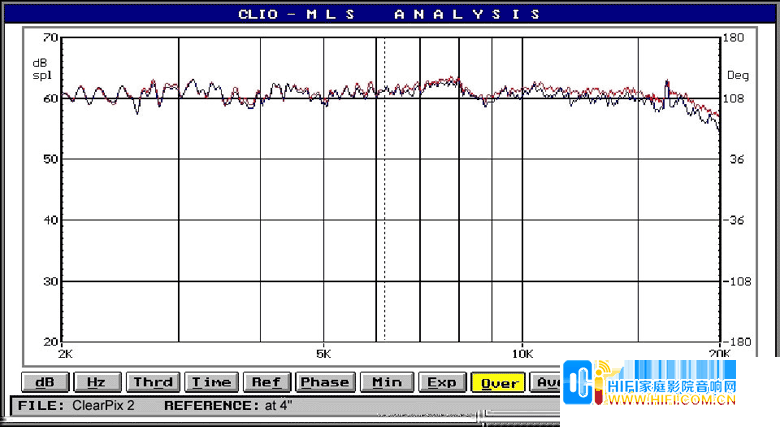780x427 pixels.
Task: Click the Exp button
Action: click(x=441, y=382)
